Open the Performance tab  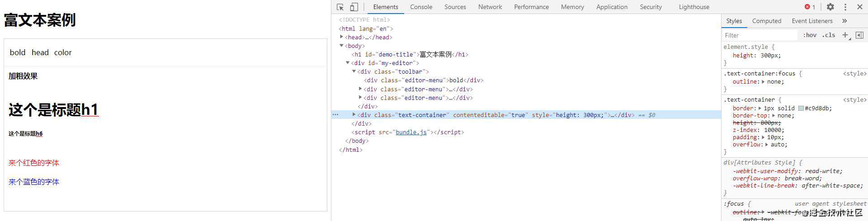(x=532, y=7)
